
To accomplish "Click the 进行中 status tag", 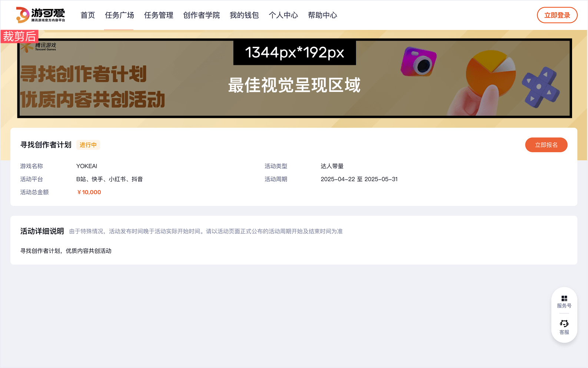I will [88, 145].
